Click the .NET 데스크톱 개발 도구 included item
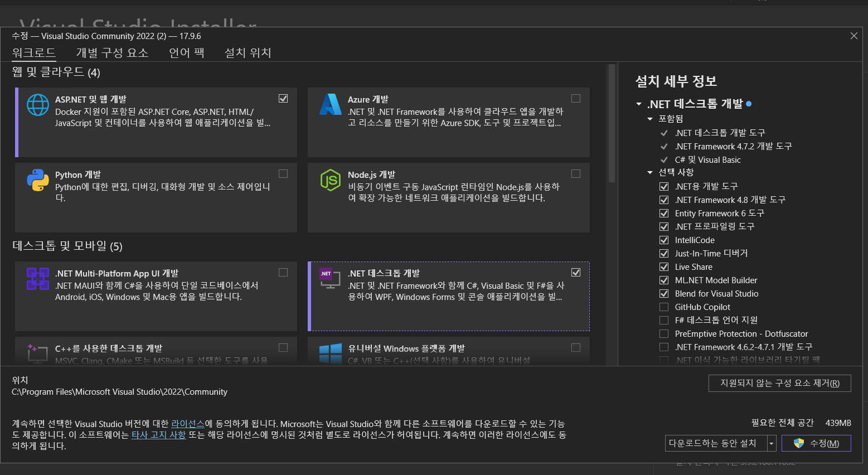This screenshot has height=475, width=868. pyautogui.click(x=720, y=133)
